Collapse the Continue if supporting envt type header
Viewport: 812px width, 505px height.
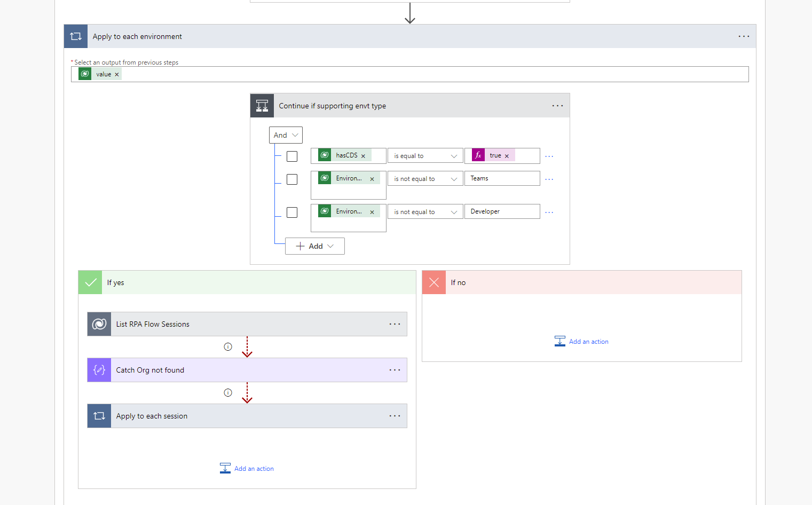click(410, 106)
